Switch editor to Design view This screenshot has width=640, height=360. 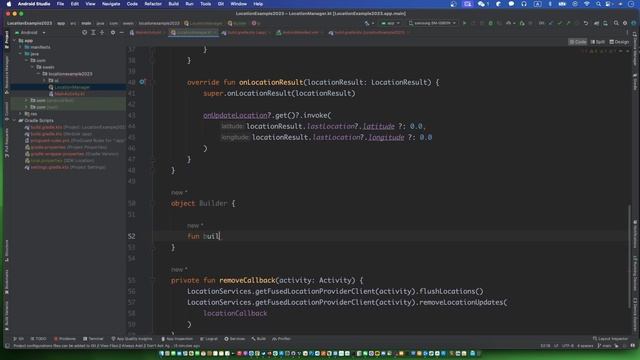tap(619, 42)
